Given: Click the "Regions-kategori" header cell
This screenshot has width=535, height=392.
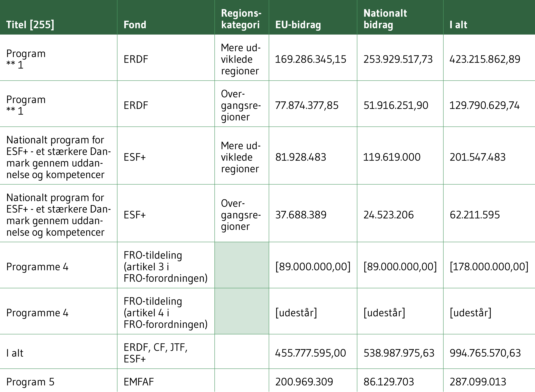Looking at the screenshot, I should point(241,19).
